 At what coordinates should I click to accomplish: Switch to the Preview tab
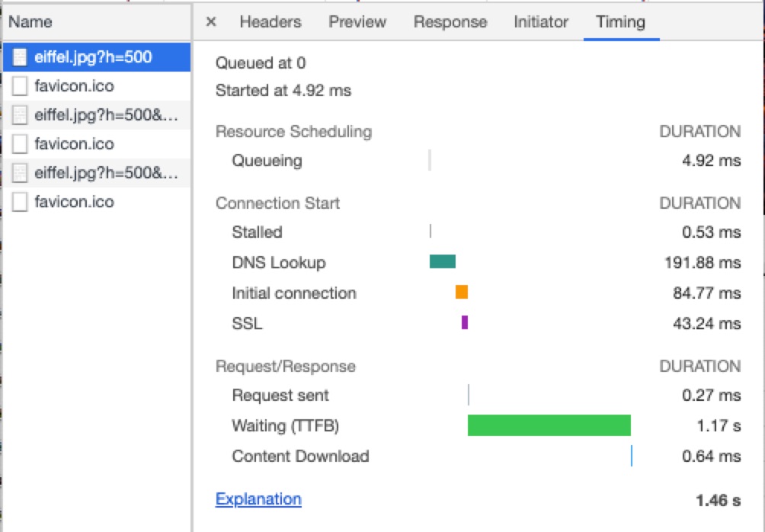[x=357, y=22]
